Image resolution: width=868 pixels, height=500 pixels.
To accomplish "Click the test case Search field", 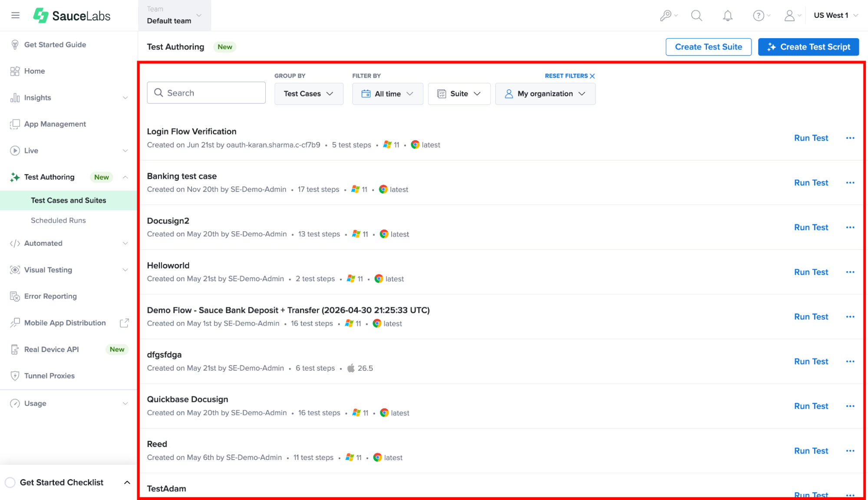I will point(206,93).
